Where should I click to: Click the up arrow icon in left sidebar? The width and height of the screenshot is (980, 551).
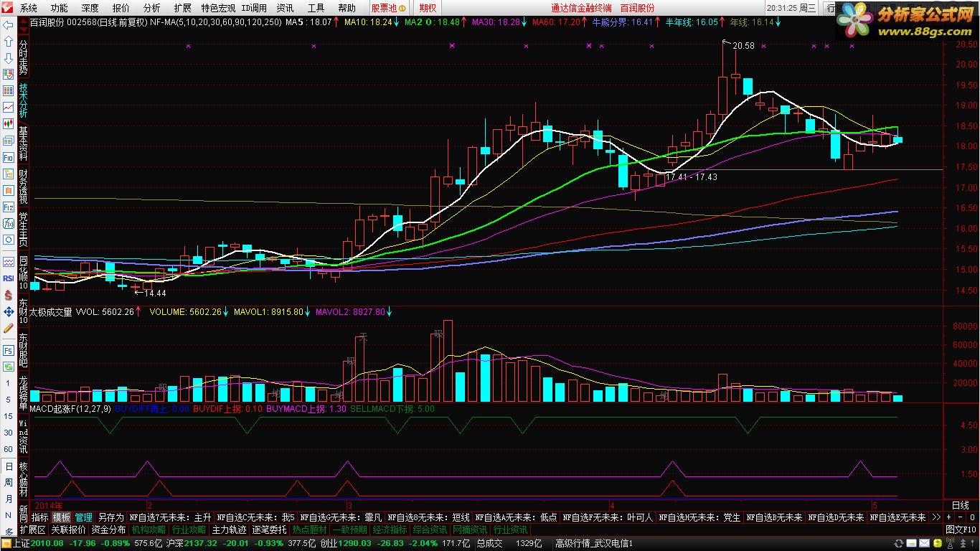click(x=9, y=41)
